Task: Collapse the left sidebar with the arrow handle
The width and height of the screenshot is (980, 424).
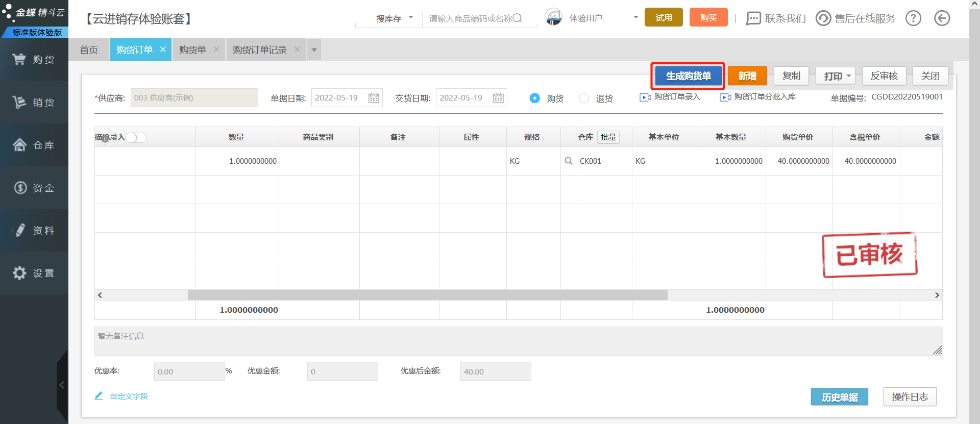Action: coord(62,385)
